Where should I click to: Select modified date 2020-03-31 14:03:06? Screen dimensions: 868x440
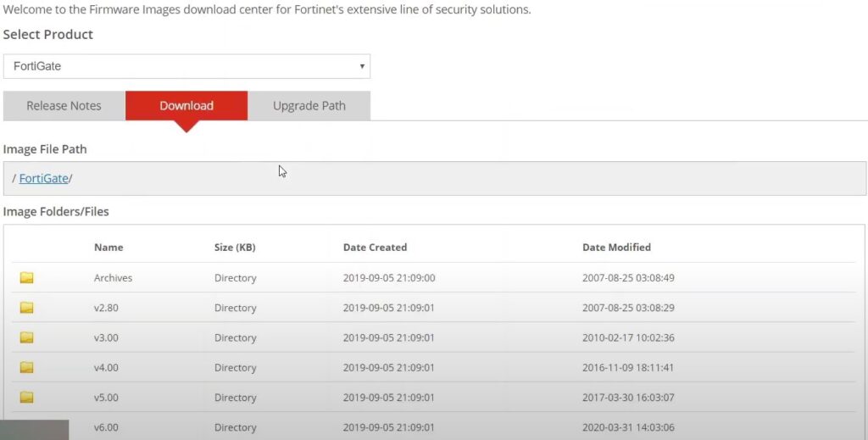tap(628, 427)
